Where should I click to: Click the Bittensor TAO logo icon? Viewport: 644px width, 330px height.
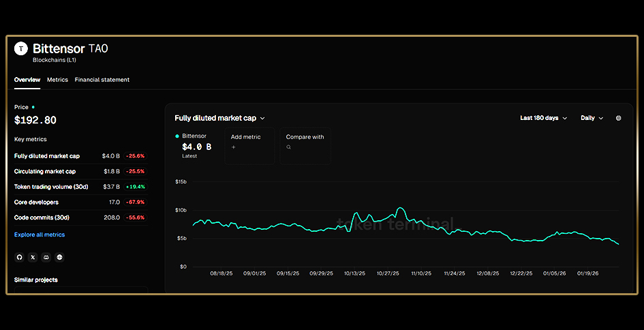point(21,49)
